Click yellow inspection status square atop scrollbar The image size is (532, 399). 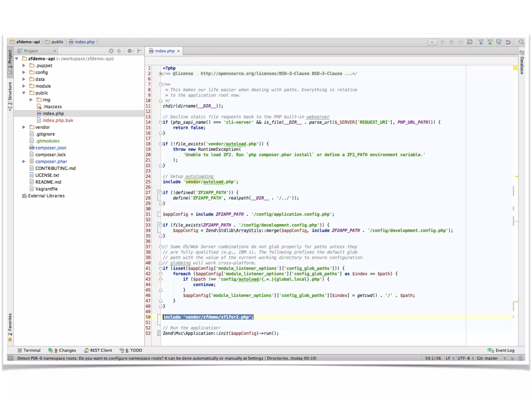pyautogui.click(x=515, y=68)
